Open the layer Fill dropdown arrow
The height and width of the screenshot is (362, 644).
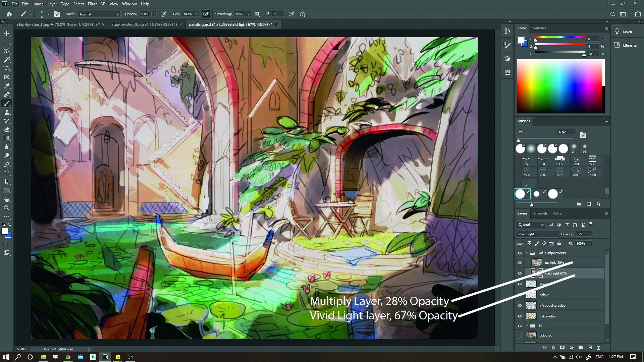(x=589, y=244)
